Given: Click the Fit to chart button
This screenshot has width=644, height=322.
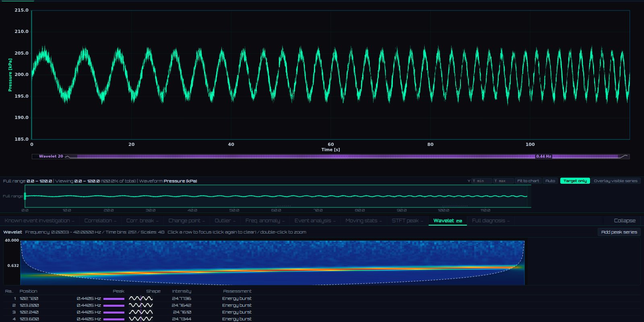Looking at the screenshot, I should (528, 181).
